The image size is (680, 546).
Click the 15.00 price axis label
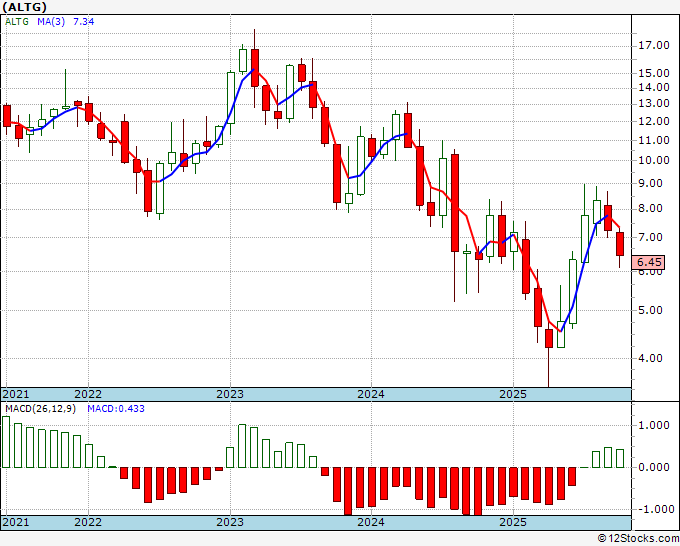(654, 73)
